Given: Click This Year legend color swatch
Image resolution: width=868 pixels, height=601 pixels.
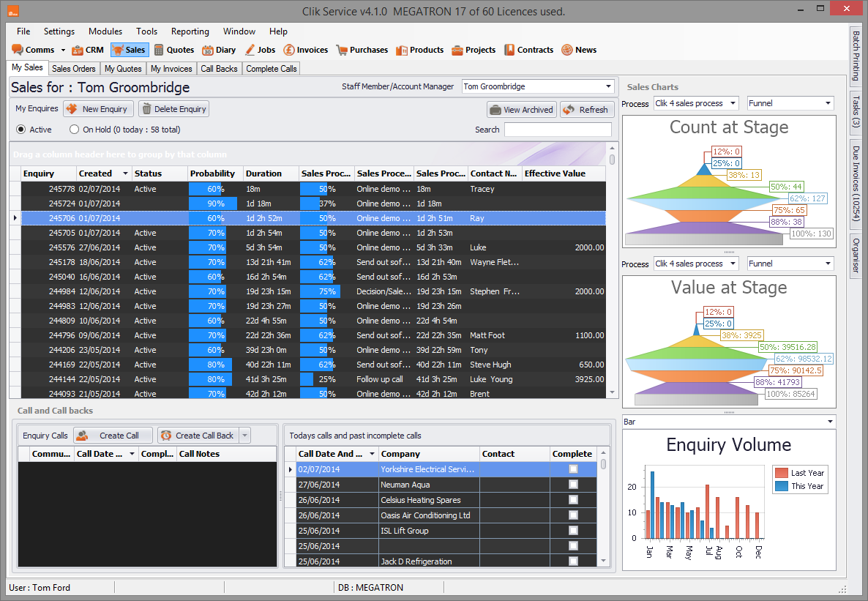Looking at the screenshot, I should pos(781,486).
